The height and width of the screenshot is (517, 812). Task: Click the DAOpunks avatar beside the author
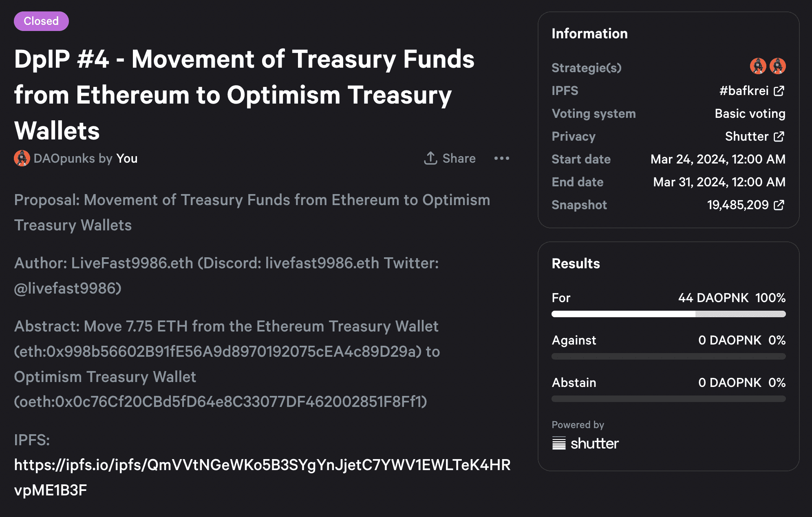point(22,158)
